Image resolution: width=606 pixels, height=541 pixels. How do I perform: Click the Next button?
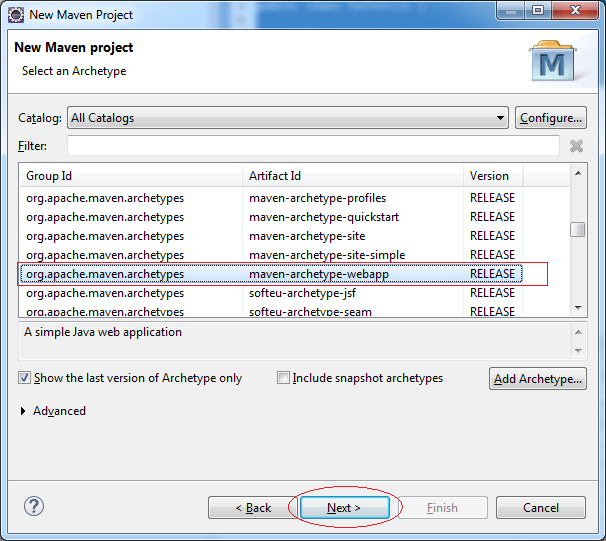pos(345,508)
